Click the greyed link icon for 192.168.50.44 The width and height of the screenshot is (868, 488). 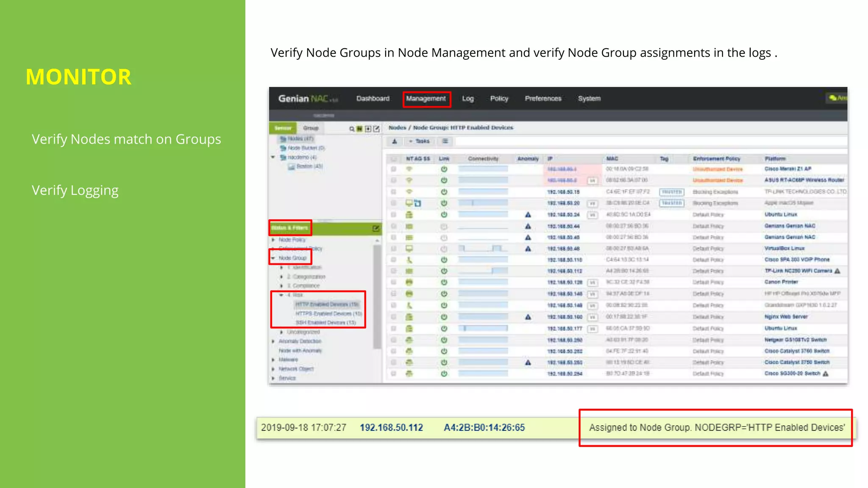pos(444,226)
